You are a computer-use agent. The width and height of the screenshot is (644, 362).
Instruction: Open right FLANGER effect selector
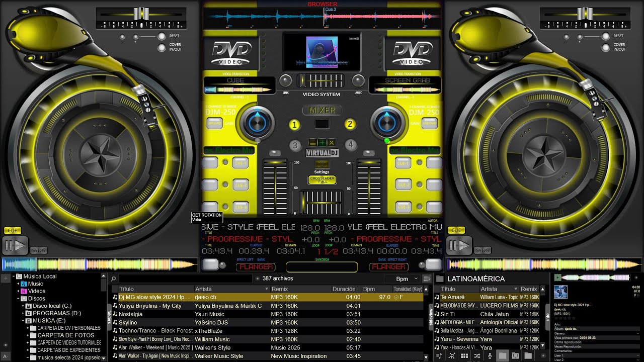[x=388, y=266]
